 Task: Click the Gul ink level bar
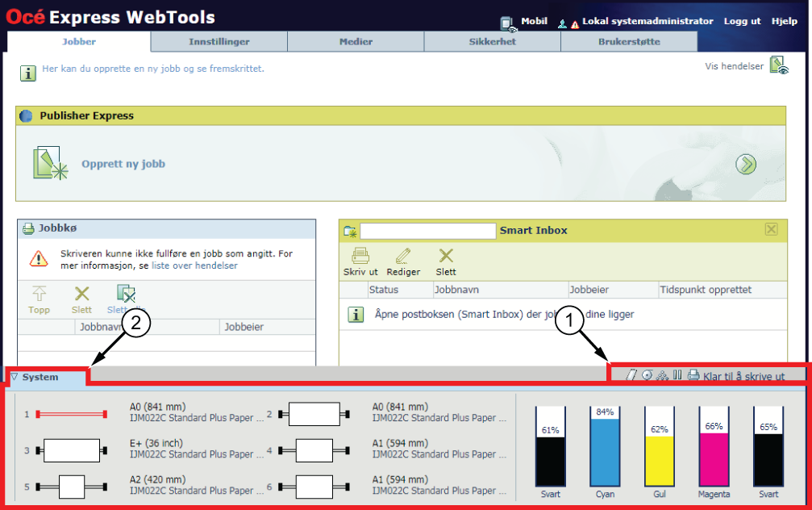[x=660, y=446]
